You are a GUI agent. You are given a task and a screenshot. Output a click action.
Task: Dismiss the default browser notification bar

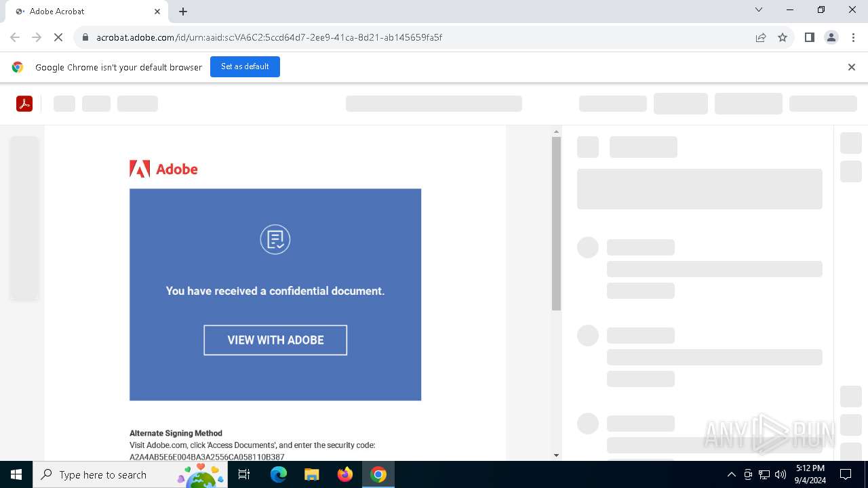tap(852, 67)
